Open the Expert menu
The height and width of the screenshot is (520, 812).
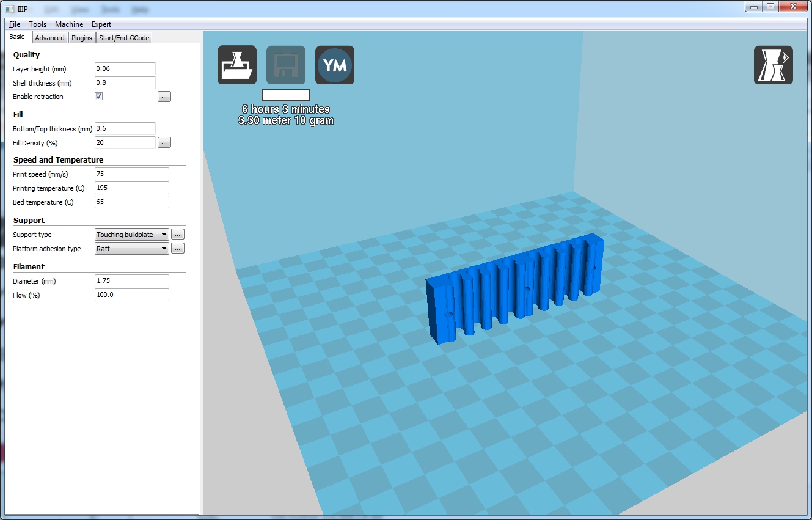pos(101,24)
